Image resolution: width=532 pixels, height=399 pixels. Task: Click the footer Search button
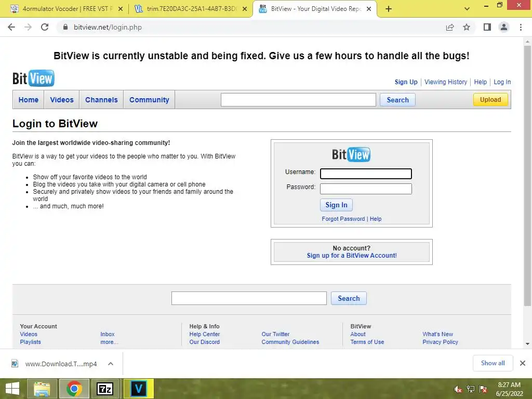pyautogui.click(x=349, y=298)
